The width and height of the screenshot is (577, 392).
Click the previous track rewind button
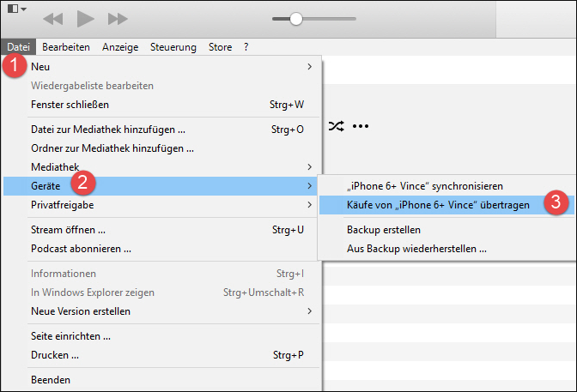53,18
